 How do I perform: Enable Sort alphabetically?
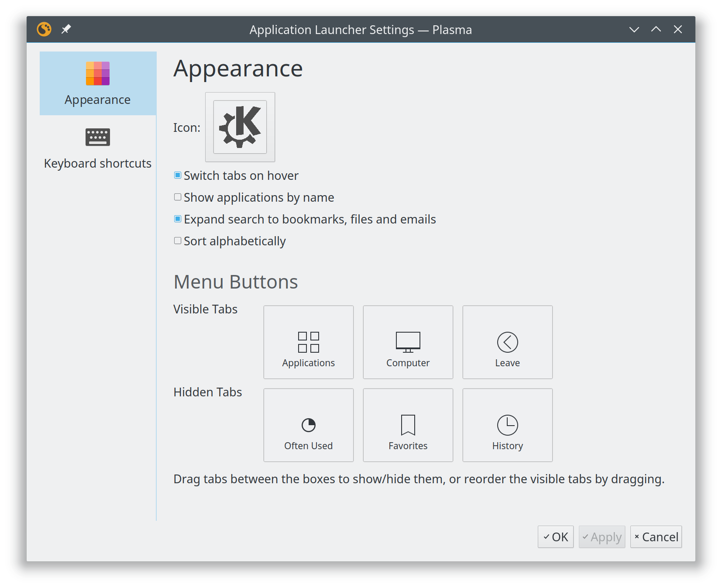click(x=177, y=241)
